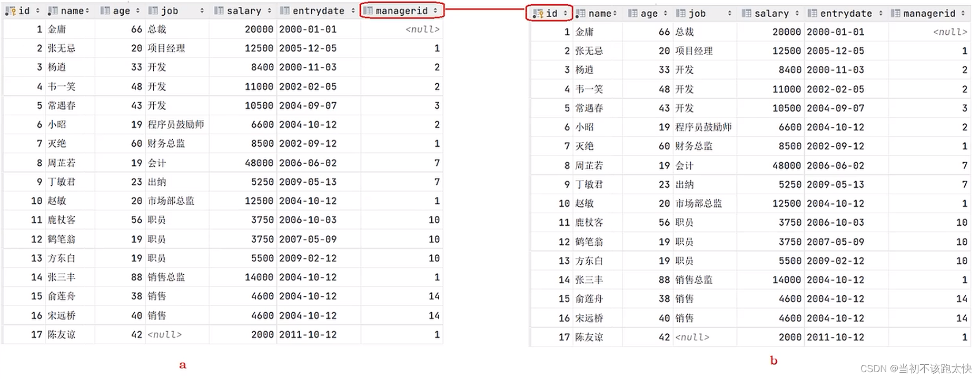Toggle sort arrows on table a's job column
The image size is (980, 379).
[202, 11]
